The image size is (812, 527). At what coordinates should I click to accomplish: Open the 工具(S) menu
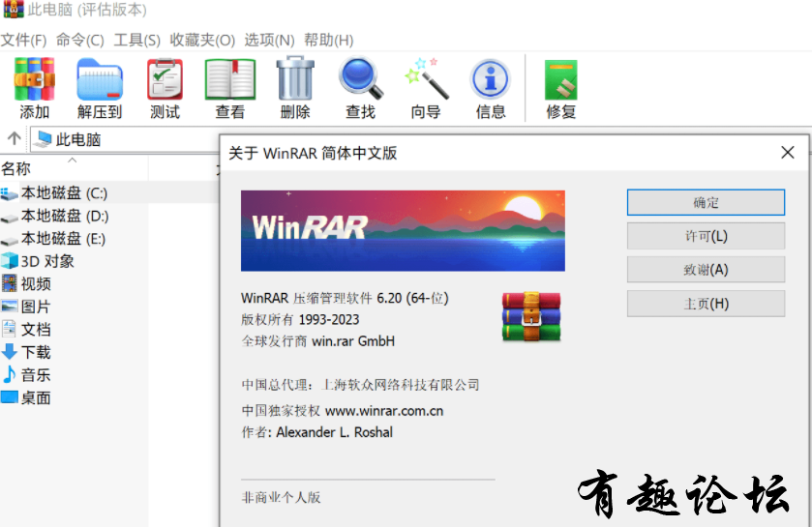pos(137,40)
